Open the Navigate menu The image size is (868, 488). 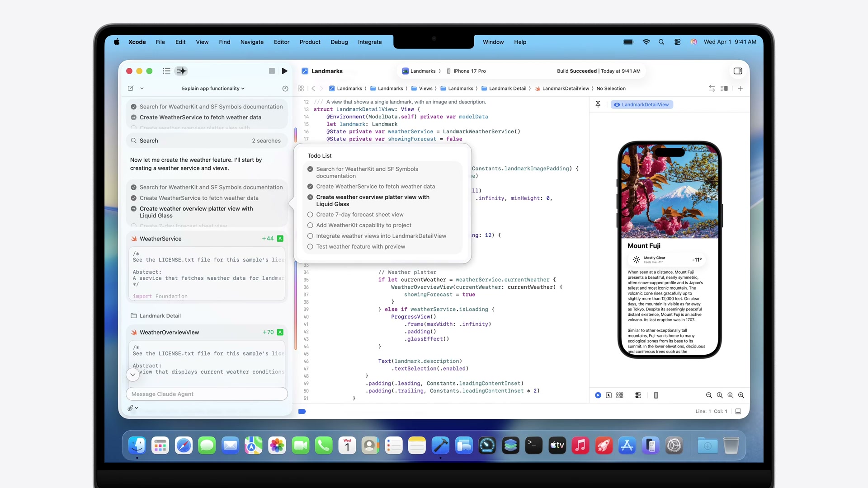(252, 42)
